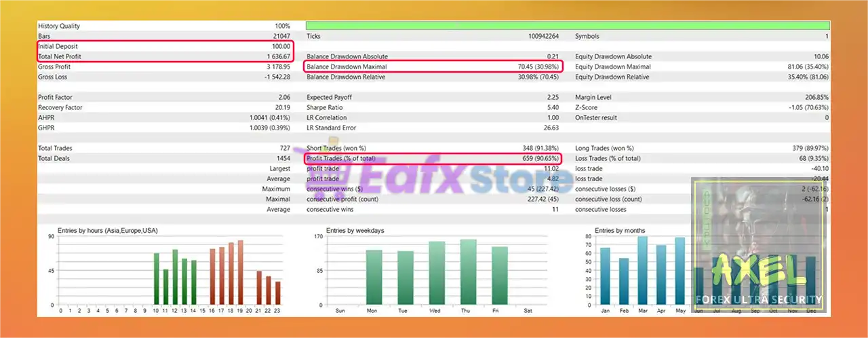Click the LR Standard Error value 26.63
The image size is (868, 338).
[551, 128]
